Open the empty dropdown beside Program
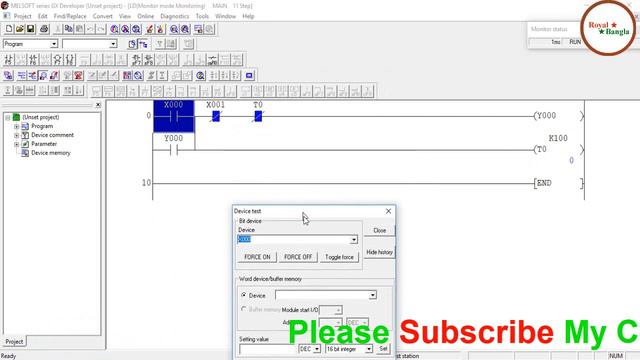Screen dimensions: 640x360 tap(113, 44)
